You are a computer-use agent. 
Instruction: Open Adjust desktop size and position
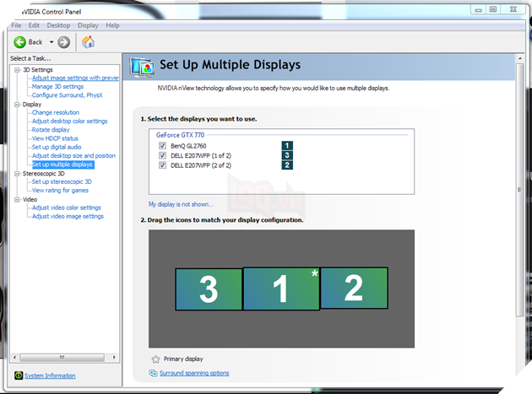click(x=73, y=155)
